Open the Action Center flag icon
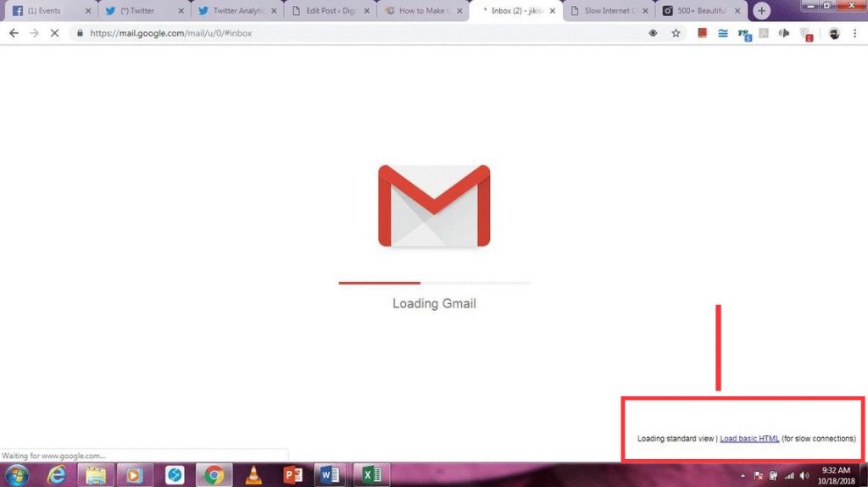 click(759, 476)
